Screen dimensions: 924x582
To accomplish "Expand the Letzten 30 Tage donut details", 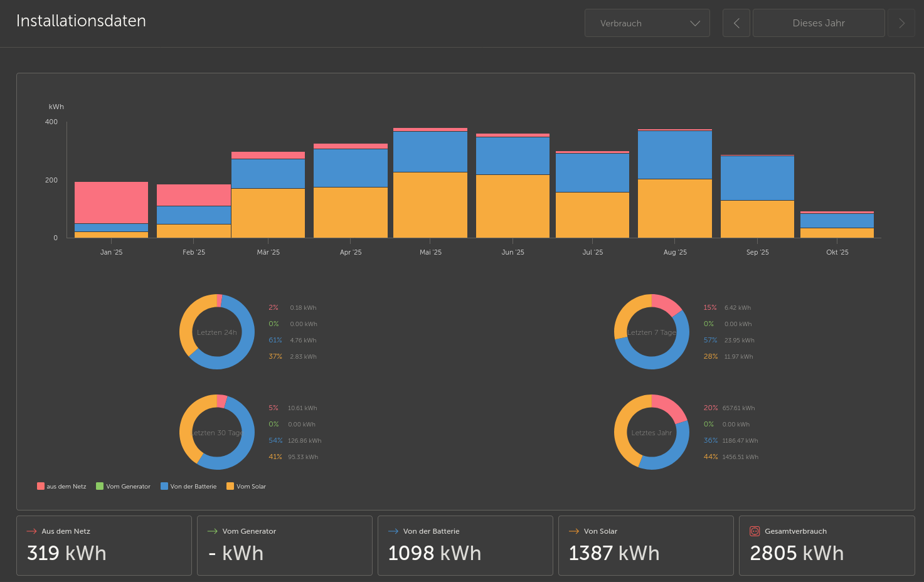I will pyautogui.click(x=217, y=432).
